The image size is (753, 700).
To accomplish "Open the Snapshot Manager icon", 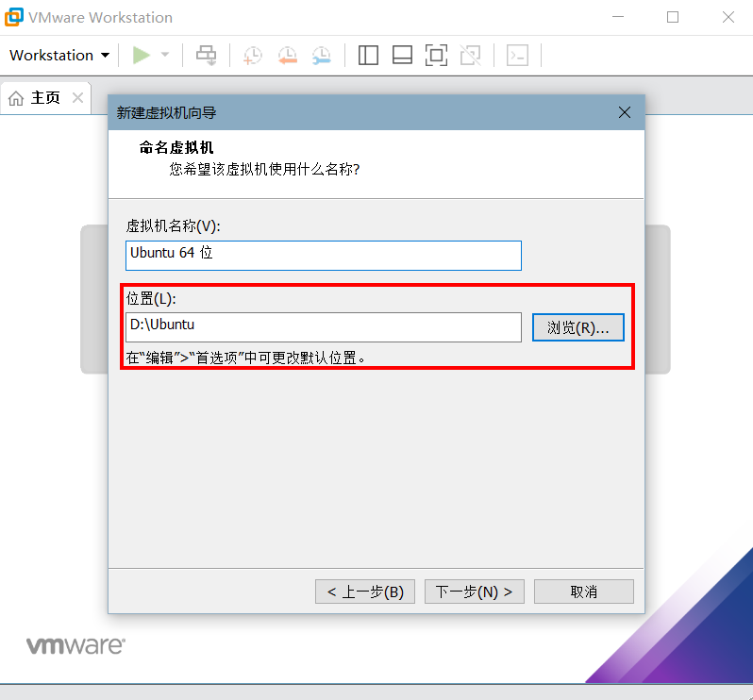I will point(322,55).
